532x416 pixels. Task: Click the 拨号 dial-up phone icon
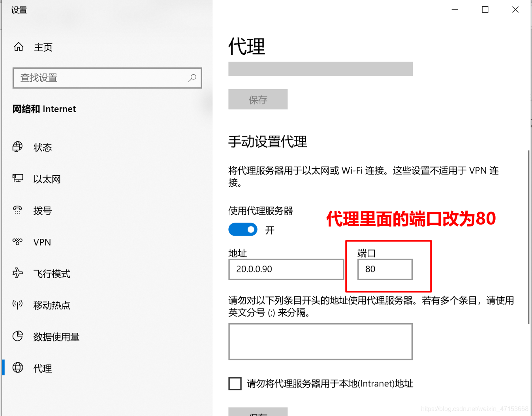coord(17,210)
